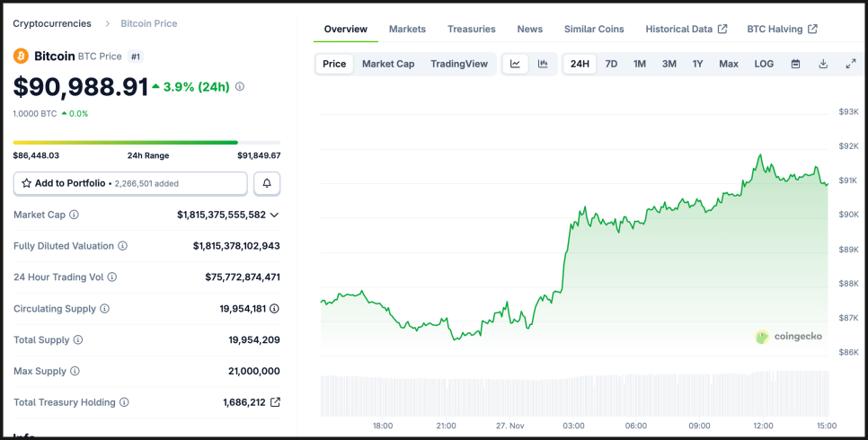Viewport: 868px width, 440px height.
Task: Click info icon next to Fully Diluted Valuation
Action: point(122,246)
